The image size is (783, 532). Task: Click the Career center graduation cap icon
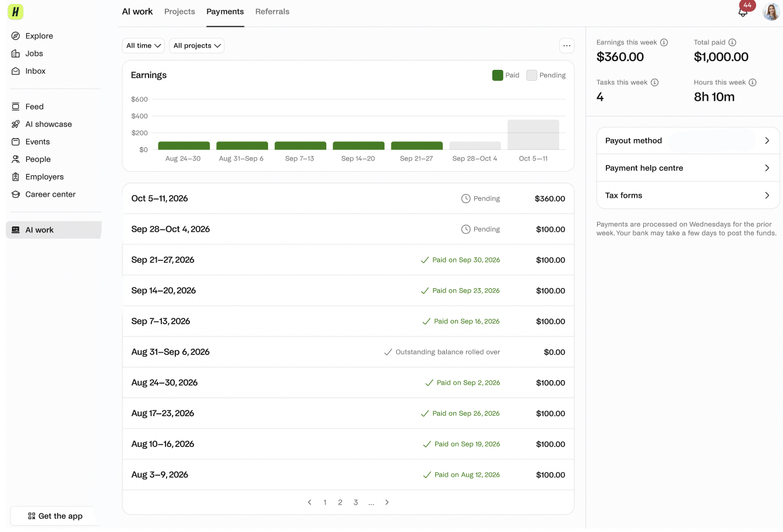pos(16,194)
